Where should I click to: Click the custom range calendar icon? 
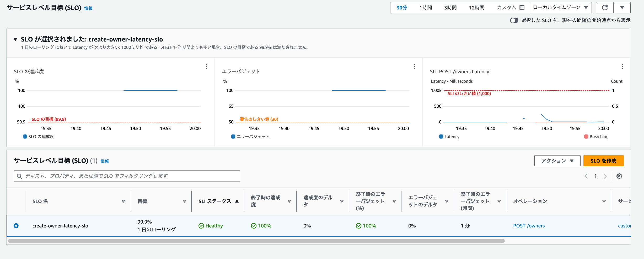[522, 8]
